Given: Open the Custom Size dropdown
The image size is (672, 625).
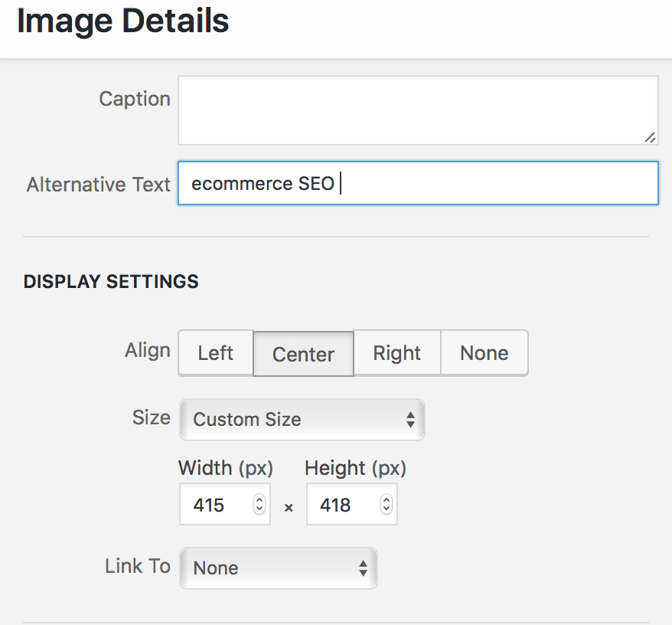Looking at the screenshot, I should (x=302, y=420).
